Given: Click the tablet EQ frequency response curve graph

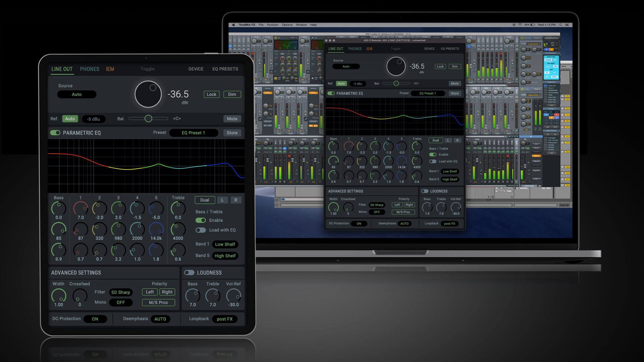Looking at the screenshot, I should coord(146,166).
